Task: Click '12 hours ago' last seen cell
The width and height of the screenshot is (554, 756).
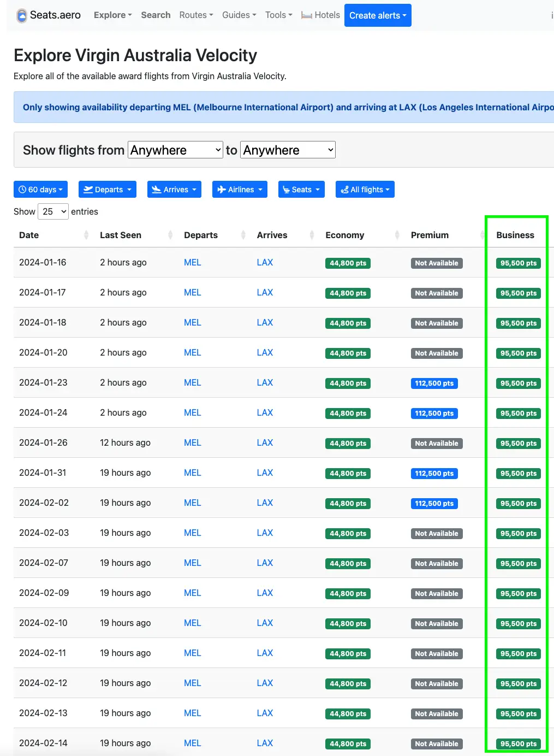Action: [125, 442]
